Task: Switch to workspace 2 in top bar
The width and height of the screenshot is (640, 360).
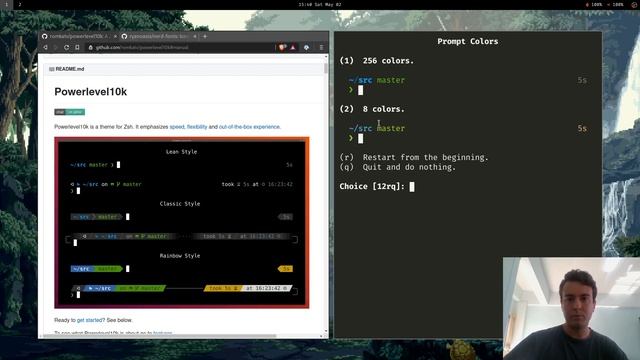Action: 20,4
